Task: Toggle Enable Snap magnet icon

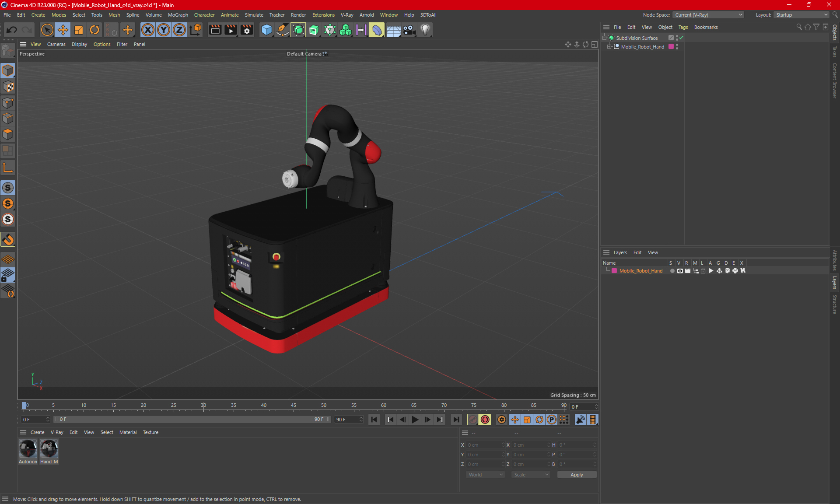Action: (x=8, y=239)
